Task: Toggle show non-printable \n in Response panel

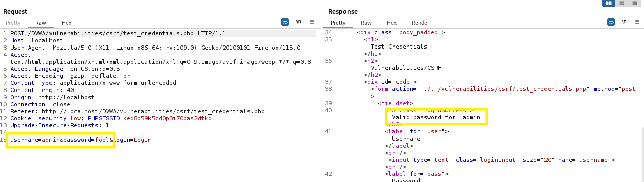Action: [x=624, y=22]
